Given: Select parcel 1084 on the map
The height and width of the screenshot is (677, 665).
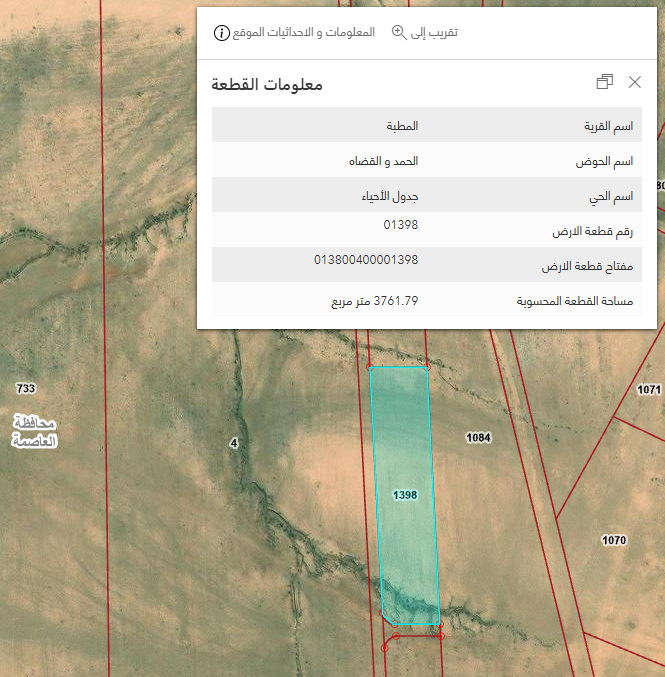Looking at the screenshot, I should (478, 438).
